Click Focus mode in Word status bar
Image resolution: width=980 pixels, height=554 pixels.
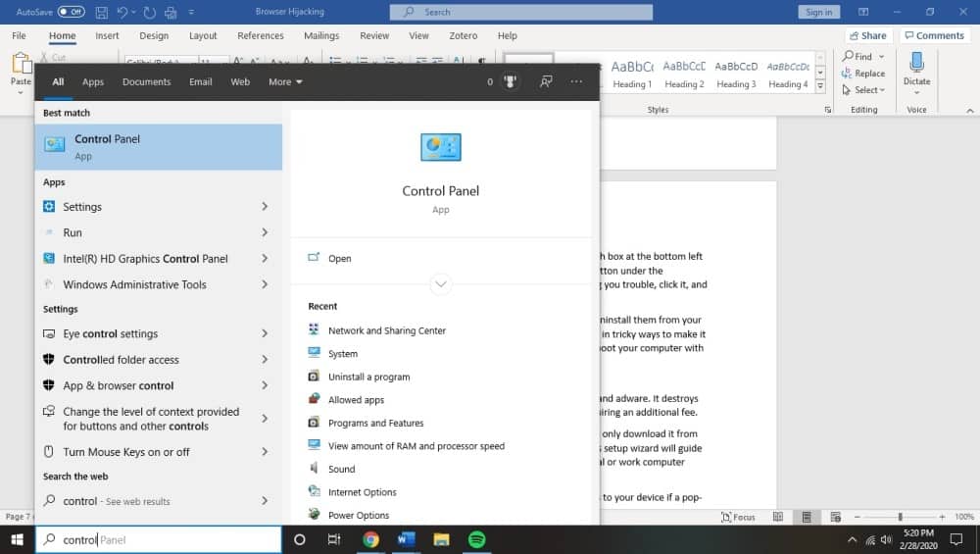738,517
